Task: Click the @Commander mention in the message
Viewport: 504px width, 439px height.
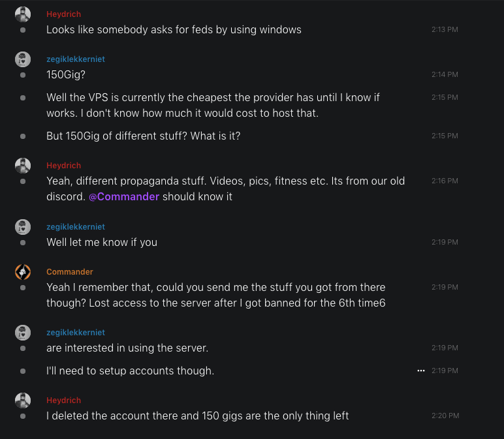Action: (x=124, y=196)
